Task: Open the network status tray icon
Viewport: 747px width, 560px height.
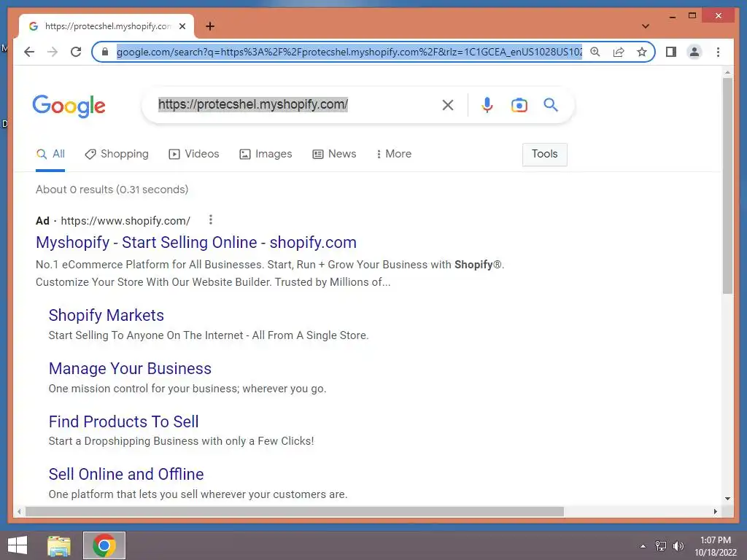Action: point(661,546)
